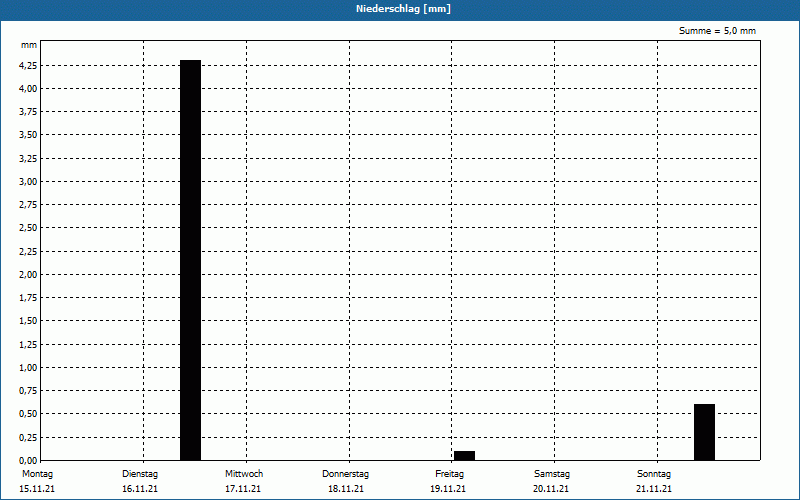Click the 0,50 axis value
Viewport: 800px width, 500px height.
[x=28, y=414]
